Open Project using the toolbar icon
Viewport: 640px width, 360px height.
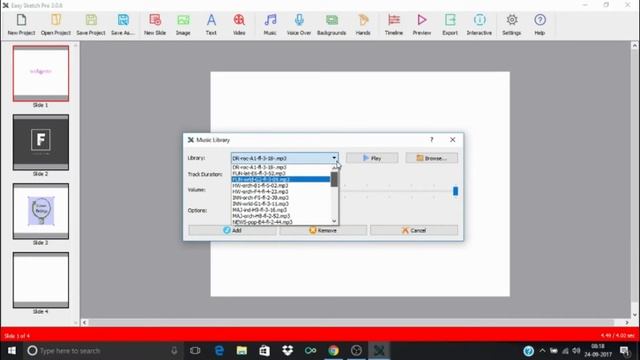56,24
